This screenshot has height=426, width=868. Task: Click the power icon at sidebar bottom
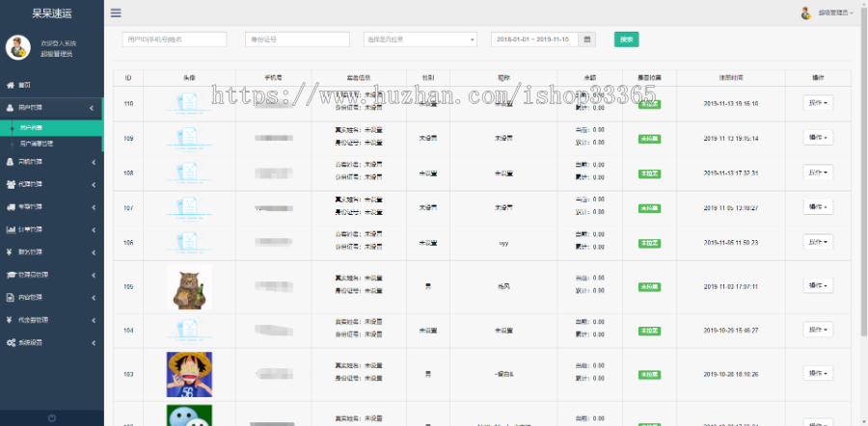coord(51,417)
